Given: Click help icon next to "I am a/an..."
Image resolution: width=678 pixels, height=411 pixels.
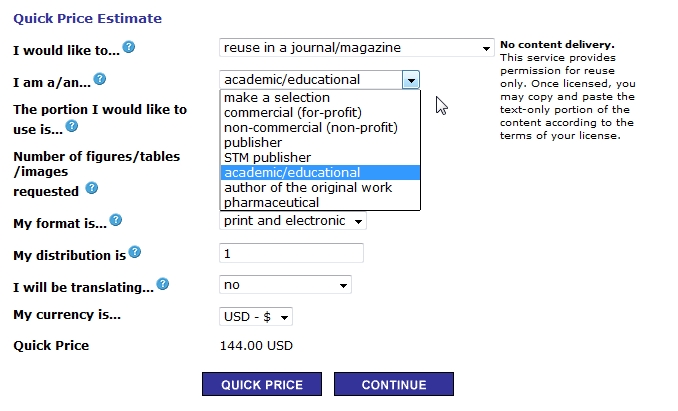Looking at the screenshot, I should pos(100,79).
